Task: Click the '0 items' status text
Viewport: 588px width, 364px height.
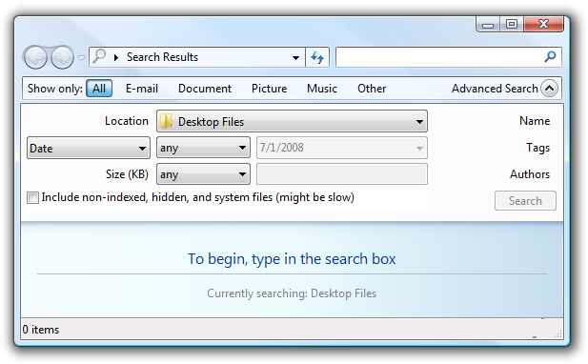Action: coord(41,330)
